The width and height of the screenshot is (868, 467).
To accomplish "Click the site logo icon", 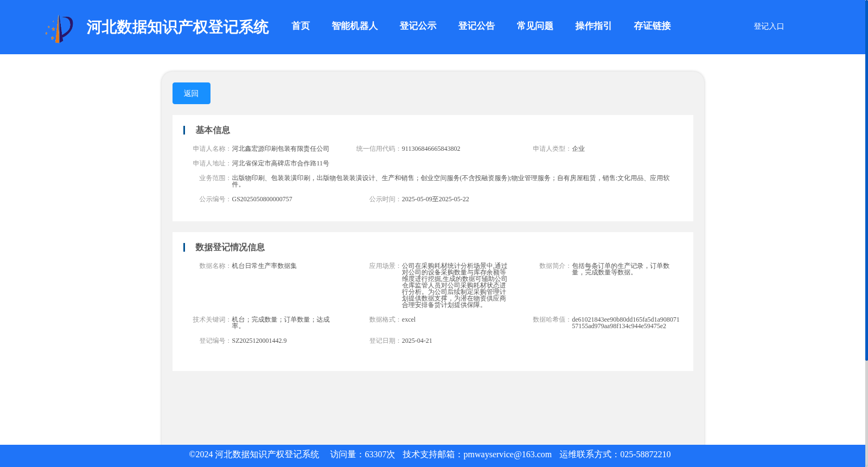I will tap(59, 29).
